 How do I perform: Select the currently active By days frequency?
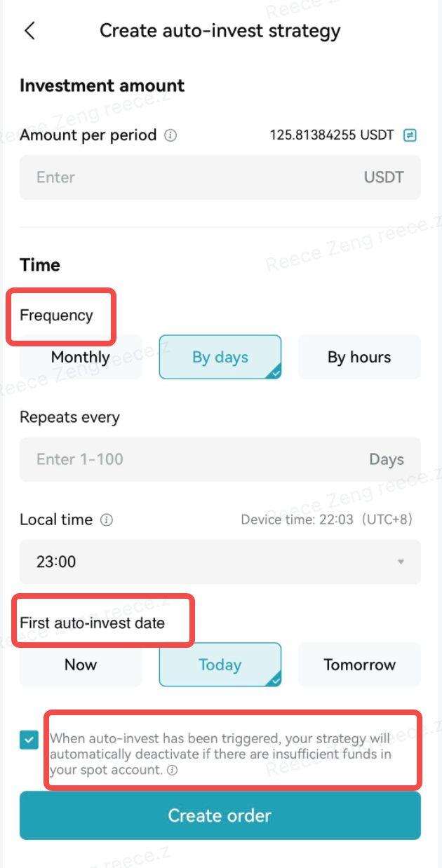click(220, 357)
